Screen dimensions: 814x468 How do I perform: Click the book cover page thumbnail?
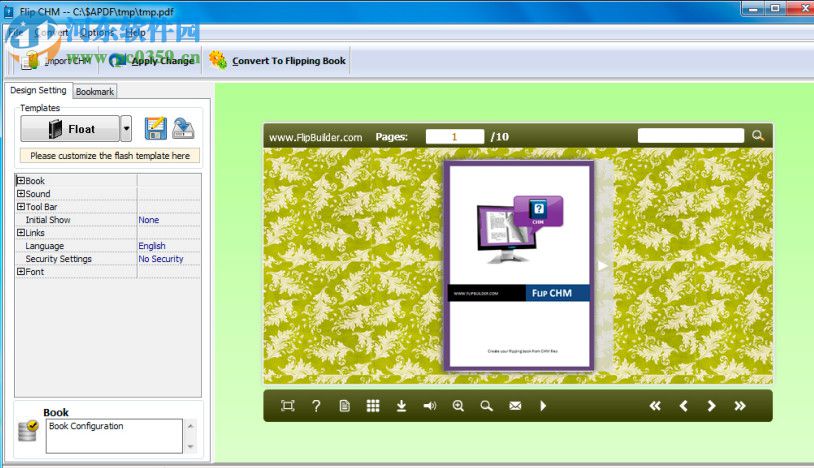(519, 265)
